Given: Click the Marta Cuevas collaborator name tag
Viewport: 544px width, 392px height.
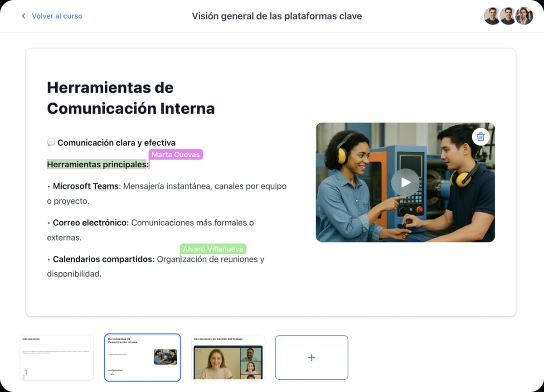Looking at the screenshot, I should (175, 155).
